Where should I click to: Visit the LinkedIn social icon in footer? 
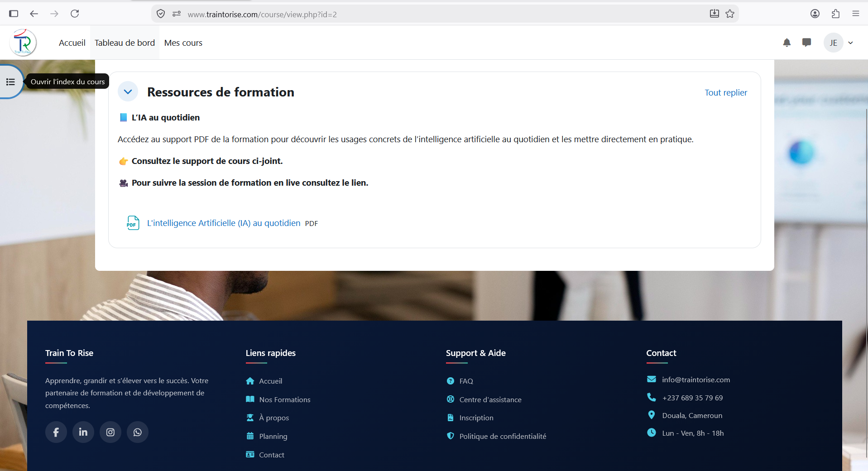(x=83, y=432)
